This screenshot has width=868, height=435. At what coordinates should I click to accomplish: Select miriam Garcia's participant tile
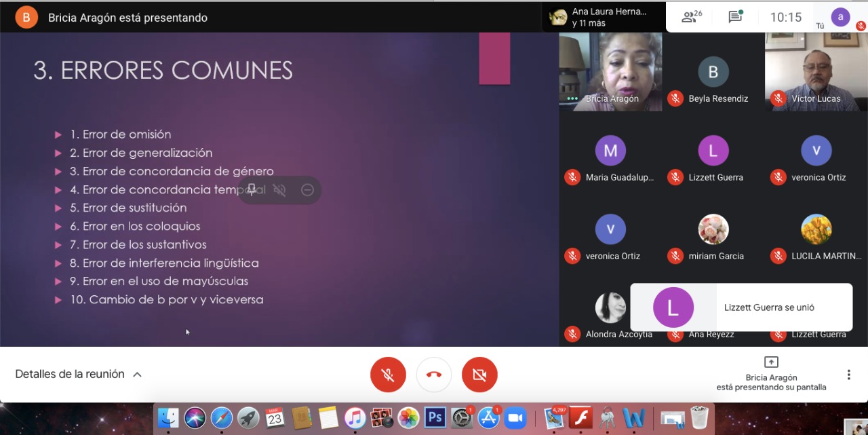point(713,236)
